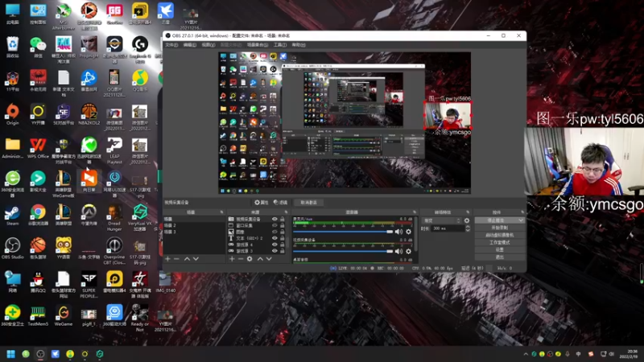Image resolution: width=644 pixels, height=362 pixels.
Task: Click the 启动虚拟摄像机 virtual camera button
Action: click(x=500, y=235)
